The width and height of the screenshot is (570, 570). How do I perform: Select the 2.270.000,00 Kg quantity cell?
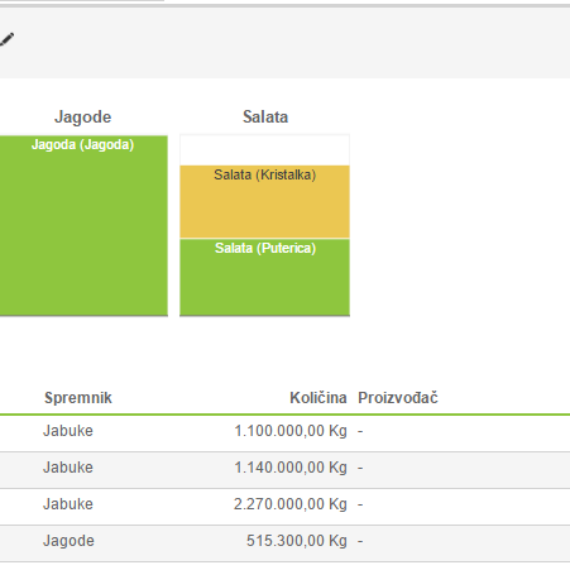(290, 504)
